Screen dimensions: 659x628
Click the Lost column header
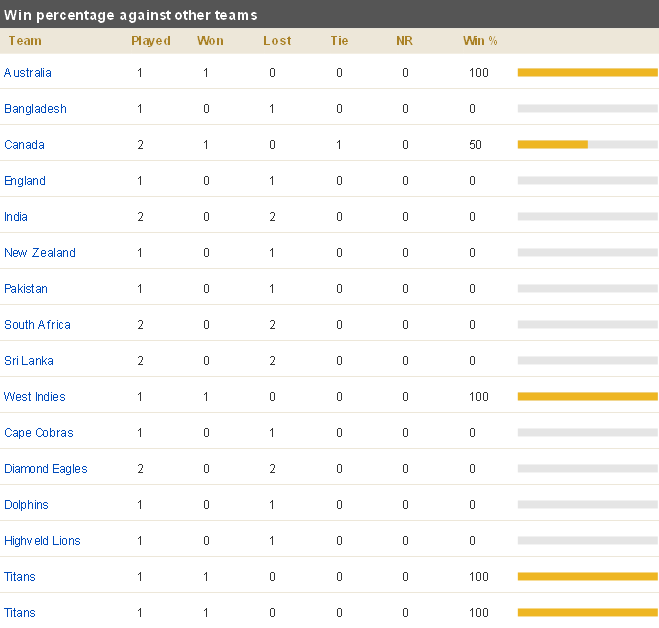[x=277, y=41]
